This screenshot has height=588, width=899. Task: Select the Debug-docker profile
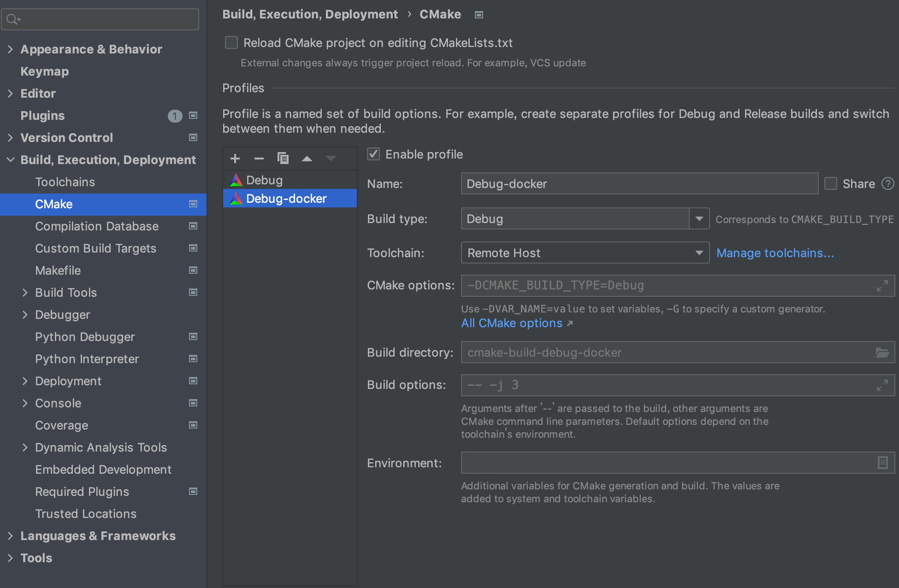pos(290,199)
